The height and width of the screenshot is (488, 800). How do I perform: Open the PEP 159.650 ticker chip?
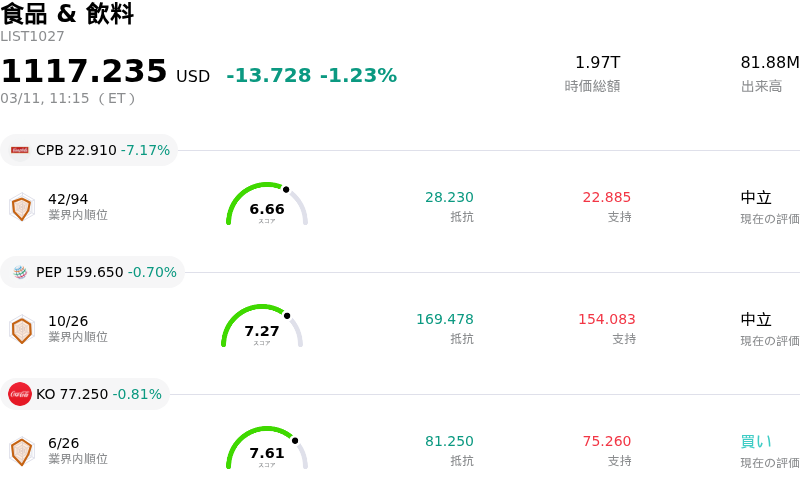click(94, 272)
